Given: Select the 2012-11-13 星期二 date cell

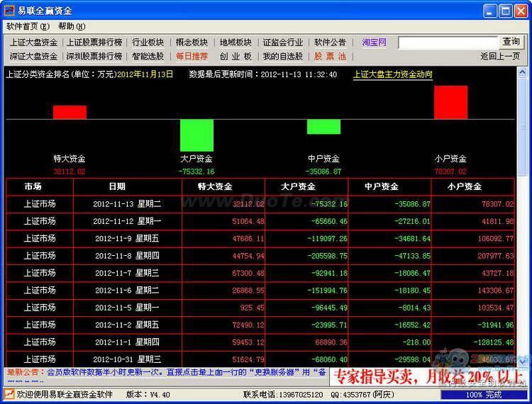Looking at the screenshot, I should coord(127,204).
